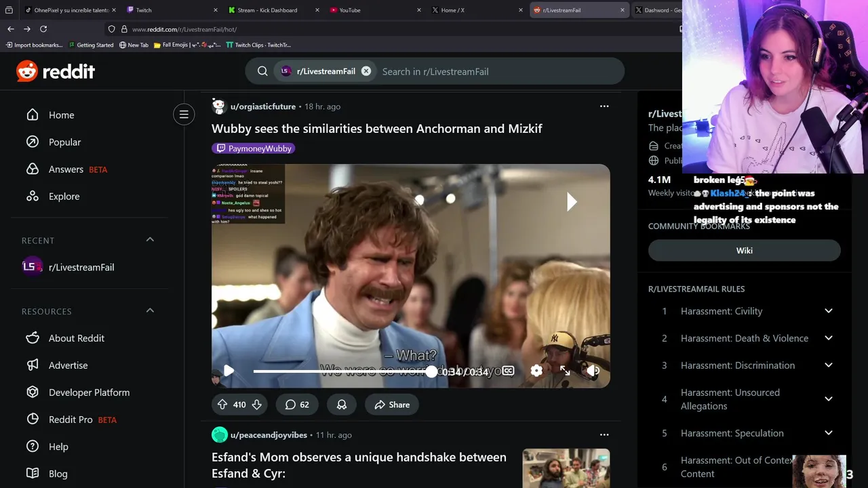
Task: Play the video with the play button
Action: click(229, 371)
